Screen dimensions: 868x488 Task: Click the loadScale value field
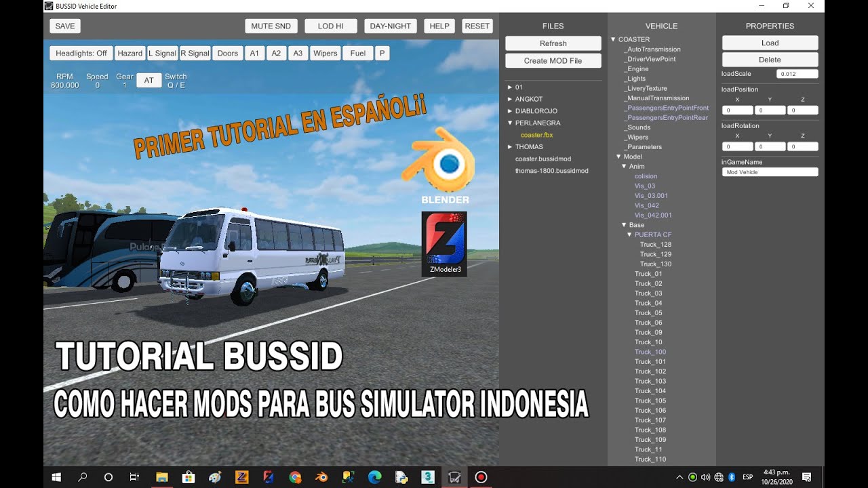coord(797,74)
